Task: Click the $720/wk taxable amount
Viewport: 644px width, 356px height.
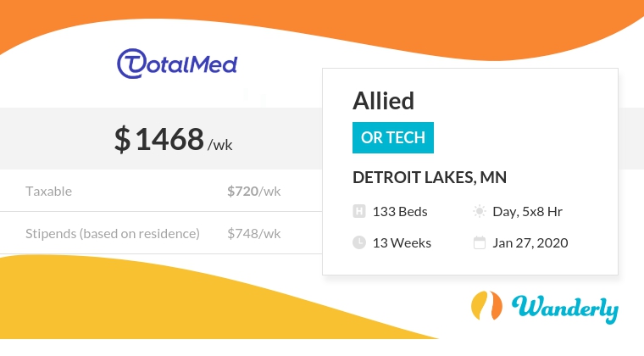Action: (253, 192)
